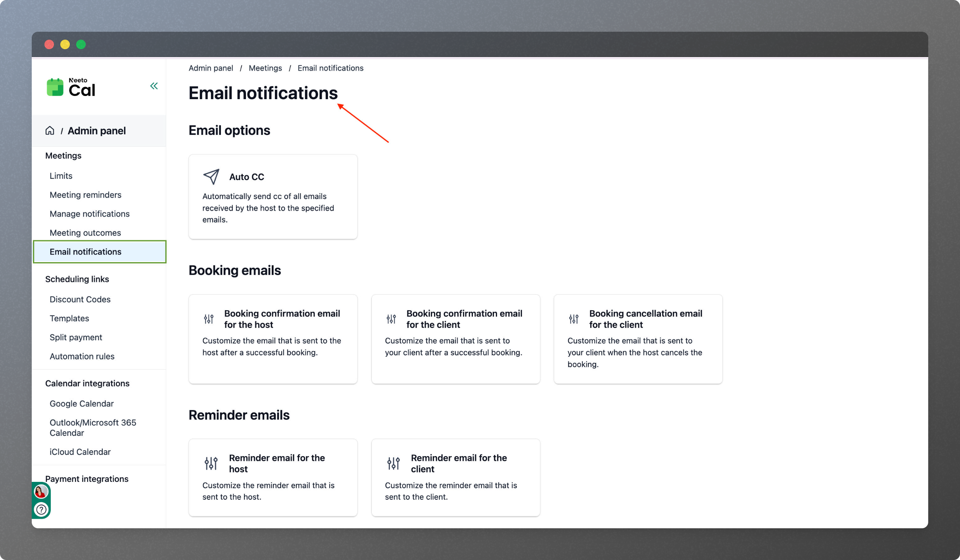Collapse the sidebar using double chevron icon
960x560 pixels.
pyautogui.click(x=154, y=86)
